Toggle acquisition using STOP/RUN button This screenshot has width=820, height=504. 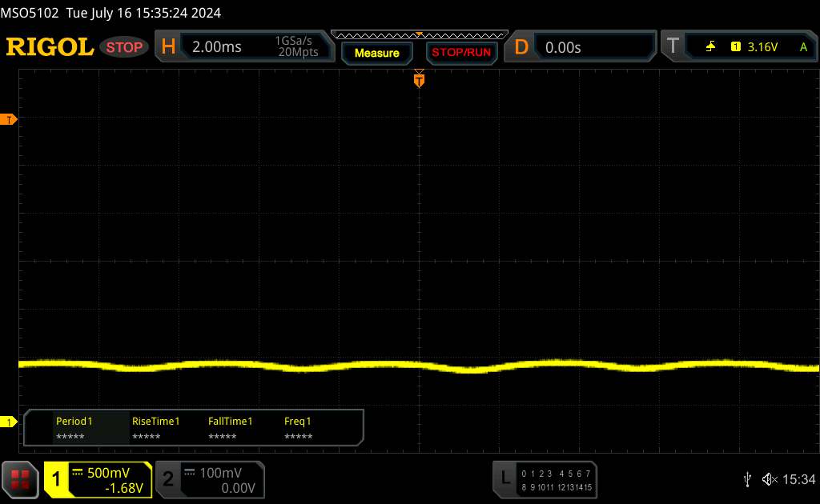tap(460, 53)
